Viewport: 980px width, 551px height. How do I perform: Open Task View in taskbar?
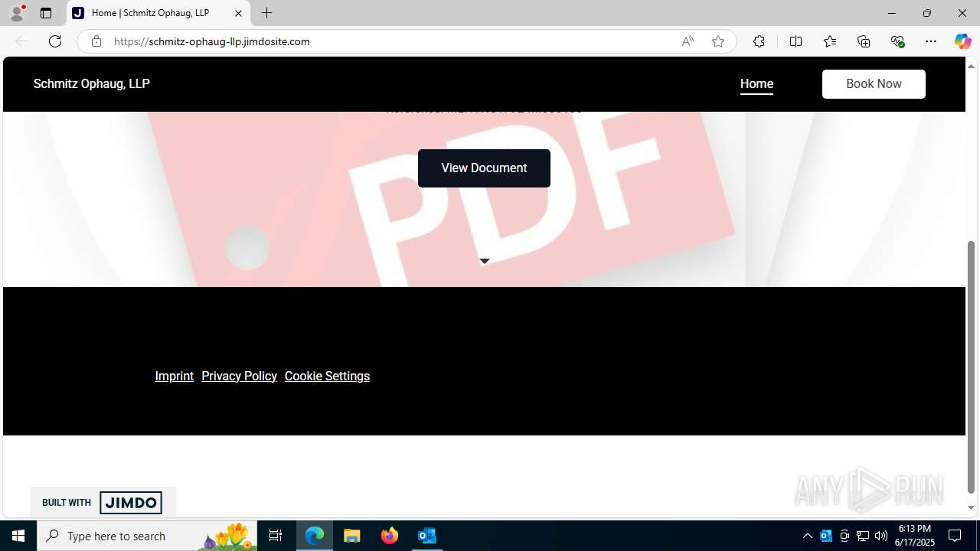[276, 536]
